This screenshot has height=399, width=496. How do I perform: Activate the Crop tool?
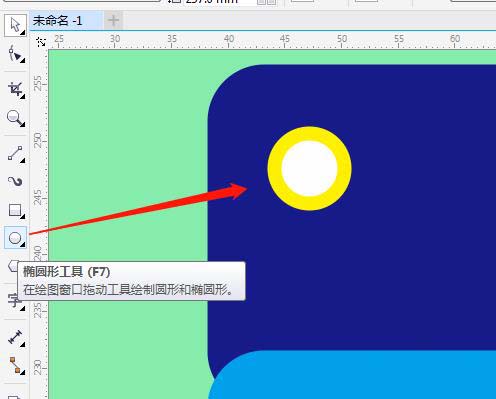click(15, 89)
